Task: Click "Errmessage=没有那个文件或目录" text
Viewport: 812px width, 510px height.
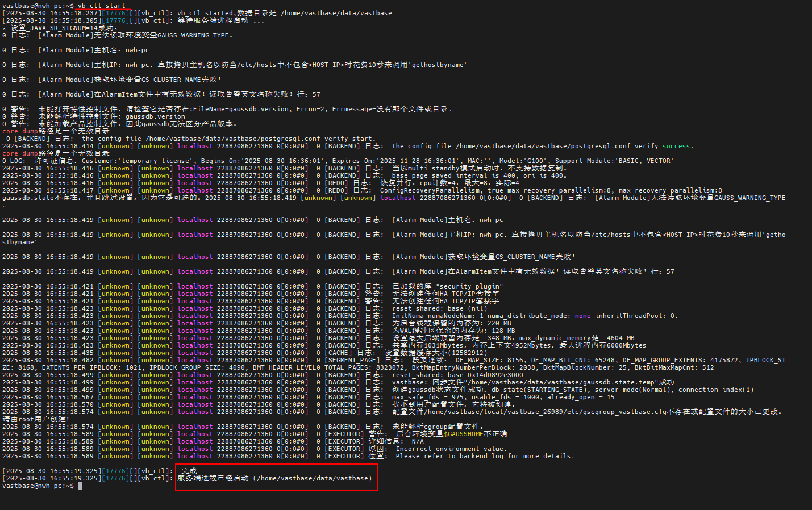Action: [390, 109]
